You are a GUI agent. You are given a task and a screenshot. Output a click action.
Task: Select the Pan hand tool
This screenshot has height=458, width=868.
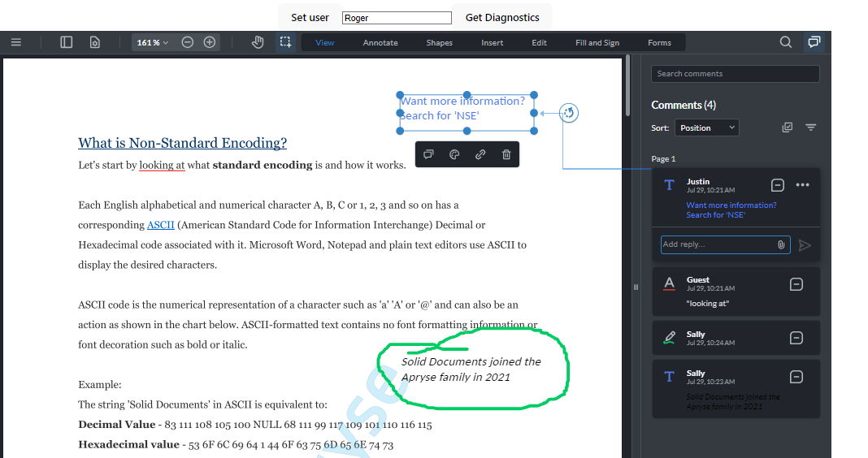pyautogui.click(x=258, y=42)
